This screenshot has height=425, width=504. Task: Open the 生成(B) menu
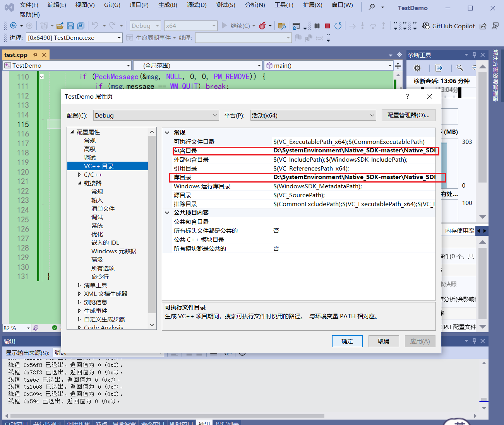tap(168, 5)
